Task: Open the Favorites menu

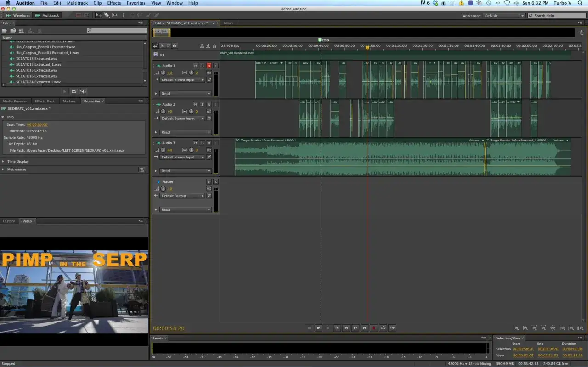Action: [136, 3]
